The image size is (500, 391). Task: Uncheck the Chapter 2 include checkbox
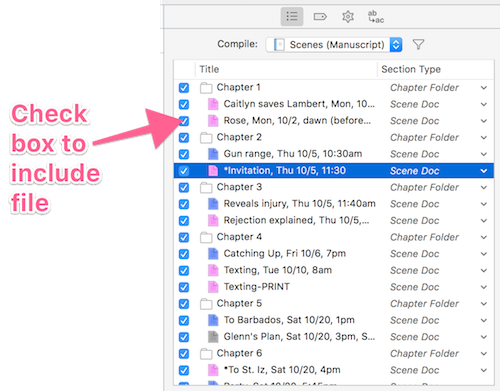pyautogui.click(x=184, y=137)
